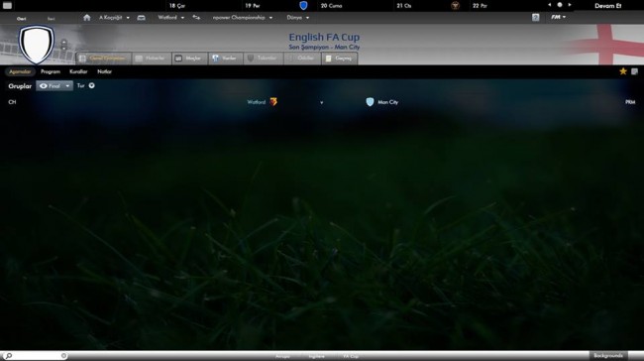The height and width of the screenshot is (361, 644).
Task: Open the Maçlar matches tab
Action: coord(189,59)
